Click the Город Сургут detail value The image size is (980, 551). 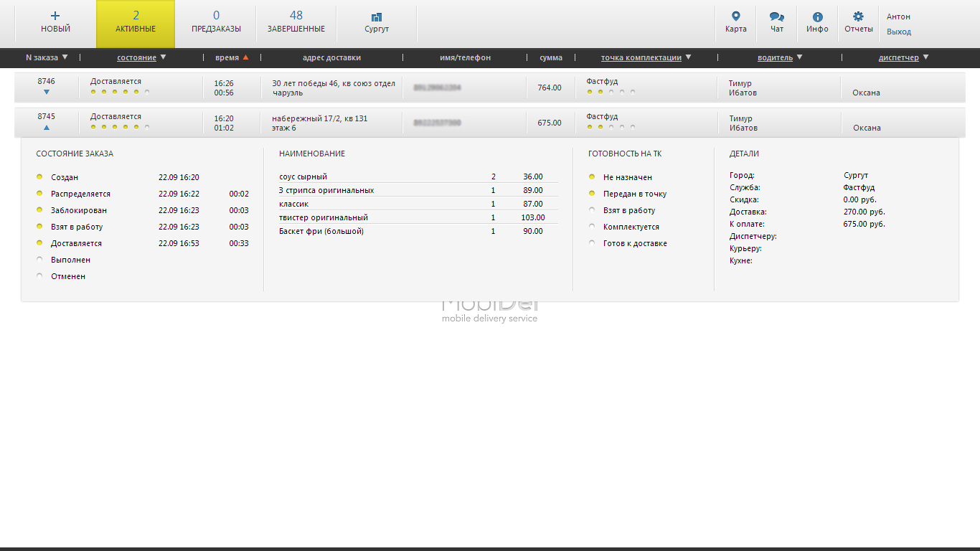(856, 175)
